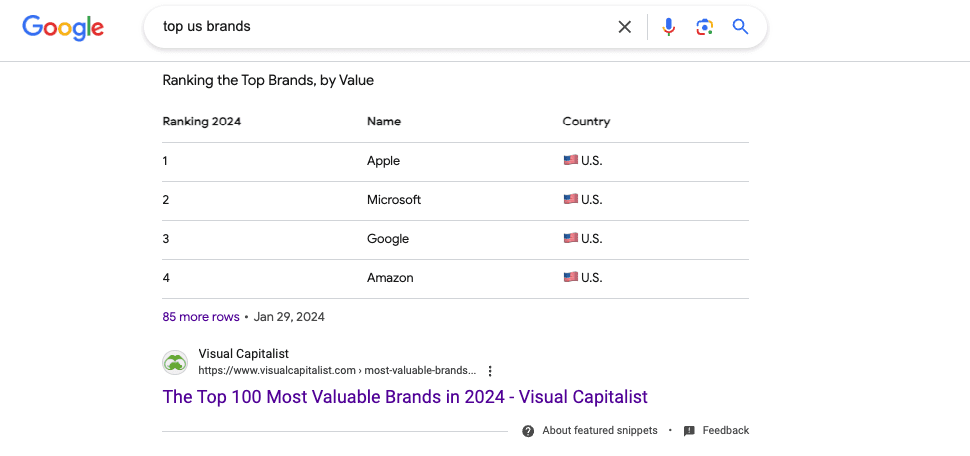The image size is (970, 456).
Task: Open Search by image lens icon
Action: point(705,27)
